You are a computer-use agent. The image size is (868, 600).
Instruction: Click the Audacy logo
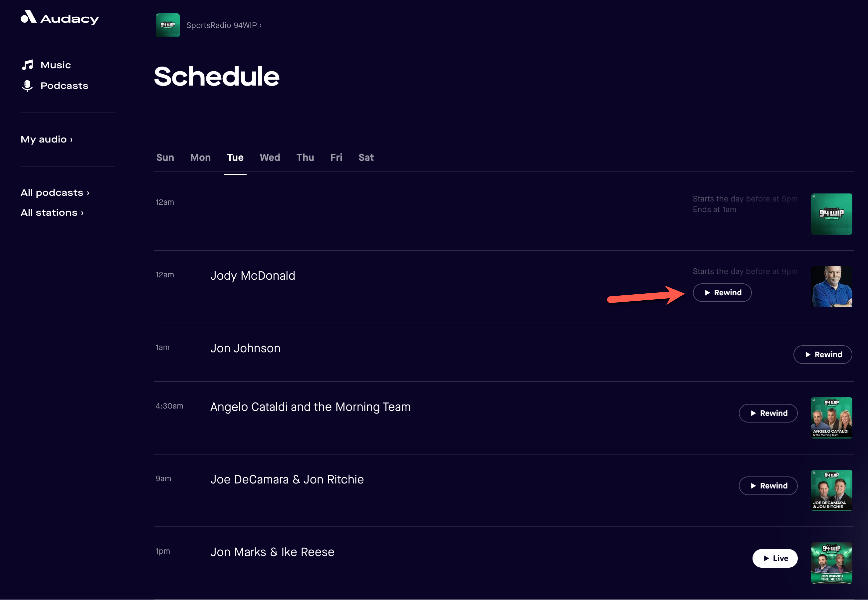(59, 18)
